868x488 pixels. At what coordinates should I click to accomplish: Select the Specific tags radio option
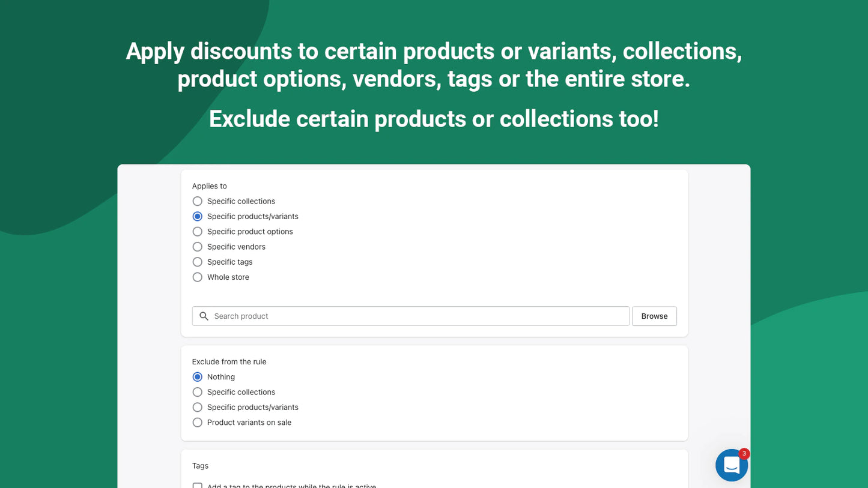pos(198,262)
